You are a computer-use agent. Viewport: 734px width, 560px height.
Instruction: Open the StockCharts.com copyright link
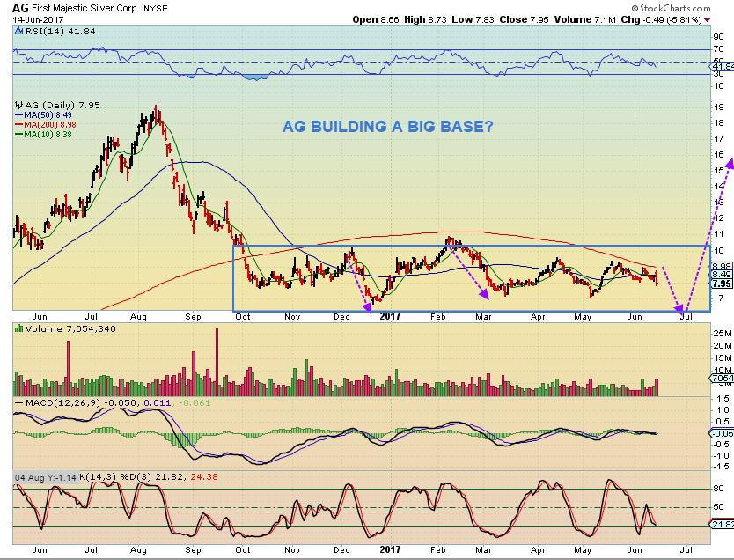(671, 8)
